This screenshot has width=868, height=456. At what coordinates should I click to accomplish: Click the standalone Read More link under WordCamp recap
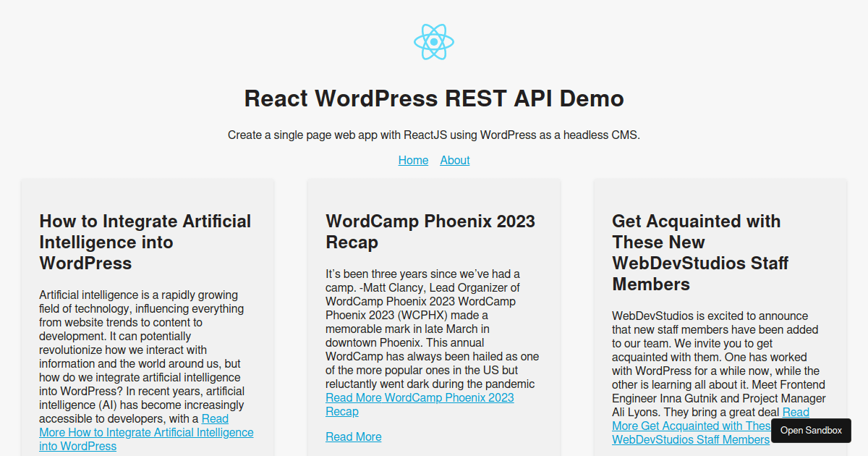tap(353, 436)
